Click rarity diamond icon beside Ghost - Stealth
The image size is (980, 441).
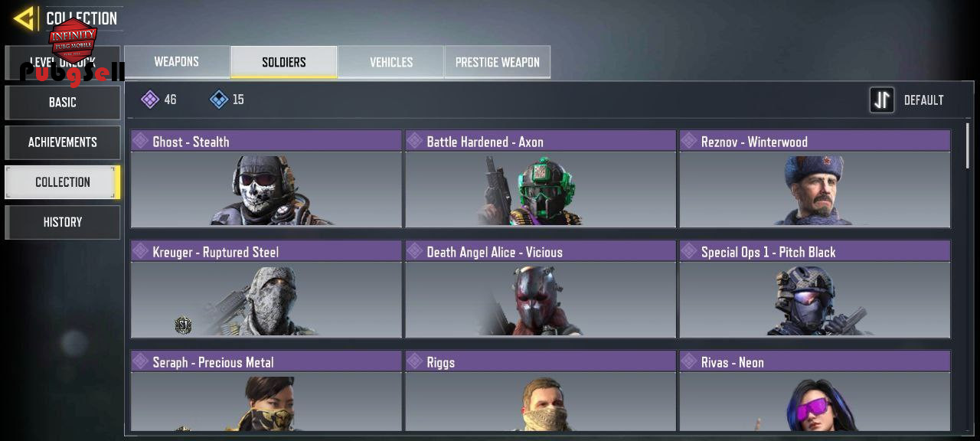click(141, 141)
